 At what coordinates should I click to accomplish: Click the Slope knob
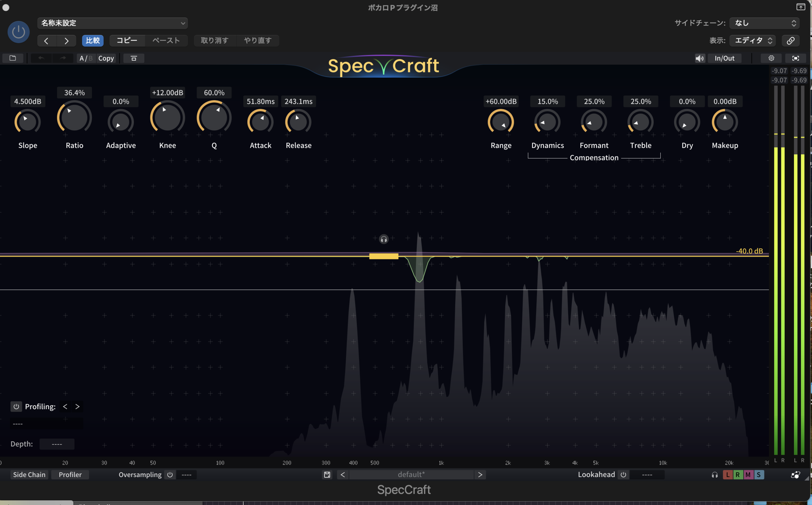tap(28, 122)
